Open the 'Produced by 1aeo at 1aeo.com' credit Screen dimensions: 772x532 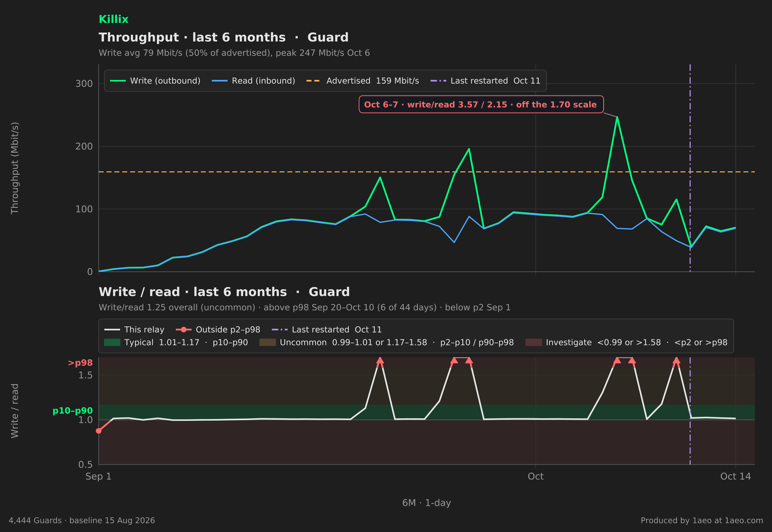click(702, 521)
